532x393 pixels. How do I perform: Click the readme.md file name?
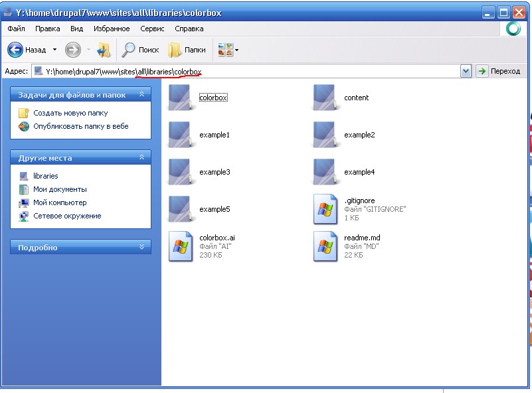pyautogui.click(x=362, y=238)
